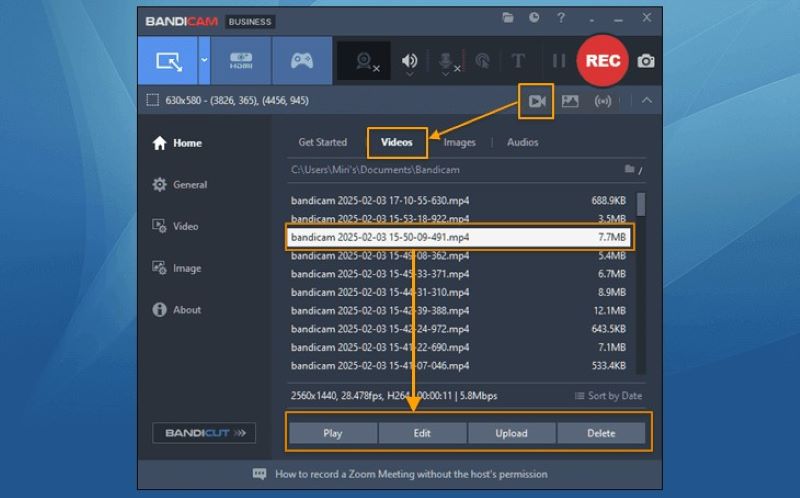Click the video info 2560x1440, 28.478fps text
Image resolution: width=800 pixels, height=498 pixels.
[x=393, y=396]
